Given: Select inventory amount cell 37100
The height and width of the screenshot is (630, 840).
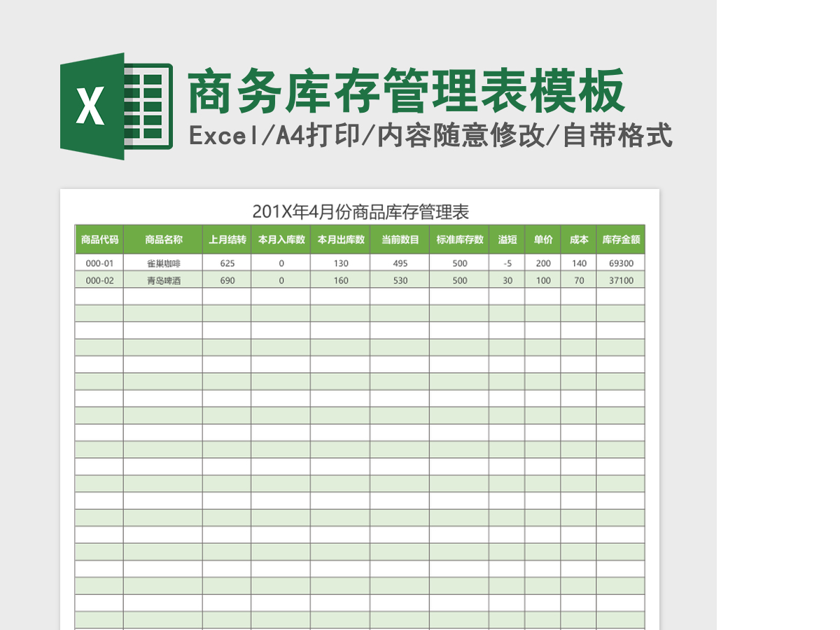Looking at the screenshot, I should [621, 280].
